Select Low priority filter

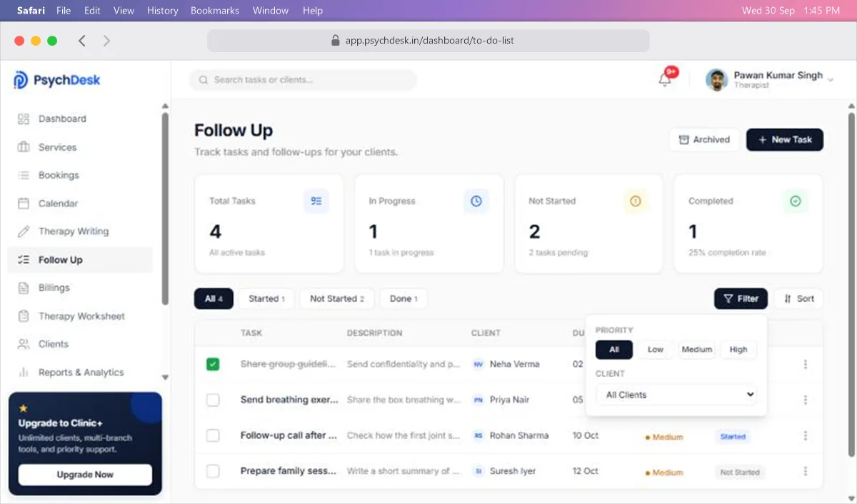click(x=655, y=350)
